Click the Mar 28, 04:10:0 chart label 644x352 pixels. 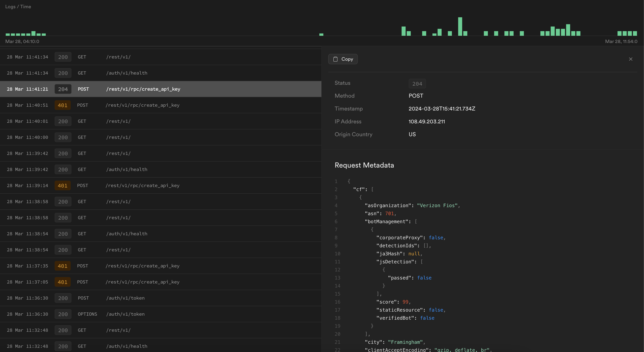tap(22, 42)
